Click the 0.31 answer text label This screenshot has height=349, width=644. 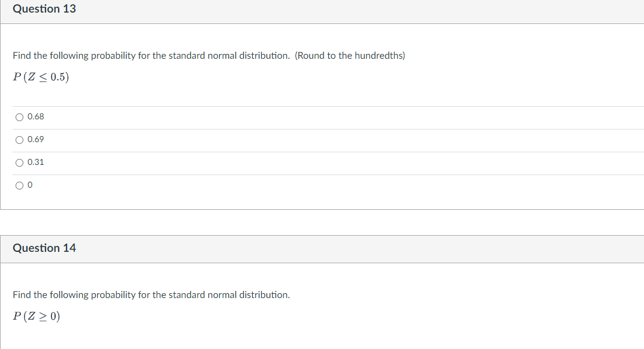(x=35, y=162)
